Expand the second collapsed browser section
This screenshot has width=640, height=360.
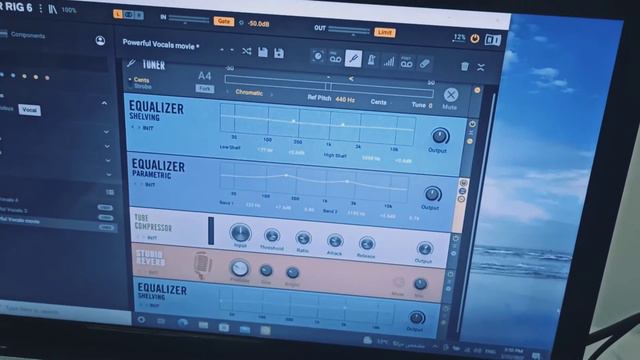click(x=107, y=146)
